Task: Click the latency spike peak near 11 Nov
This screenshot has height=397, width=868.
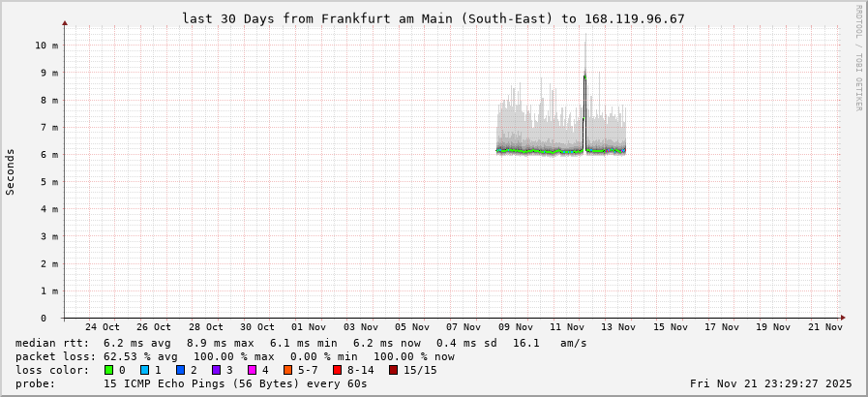Action: click(x=584, y=76)
